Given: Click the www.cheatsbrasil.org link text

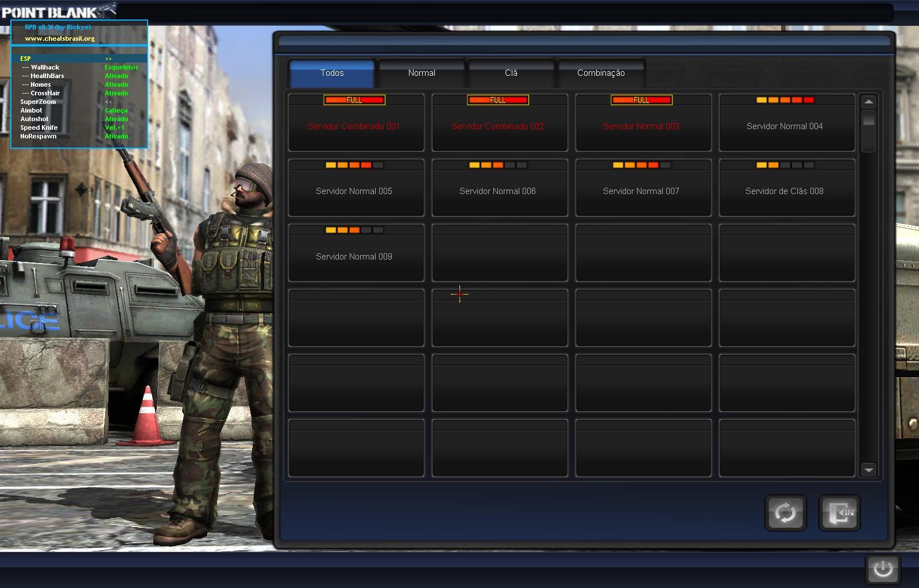Looking at the screenshot, I should pos(60,38).
